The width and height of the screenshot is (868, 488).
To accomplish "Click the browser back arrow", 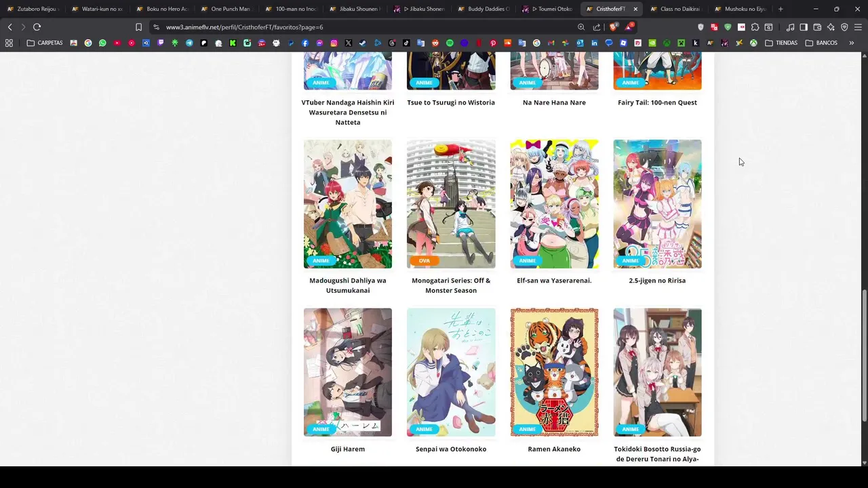I will [9, 27].
